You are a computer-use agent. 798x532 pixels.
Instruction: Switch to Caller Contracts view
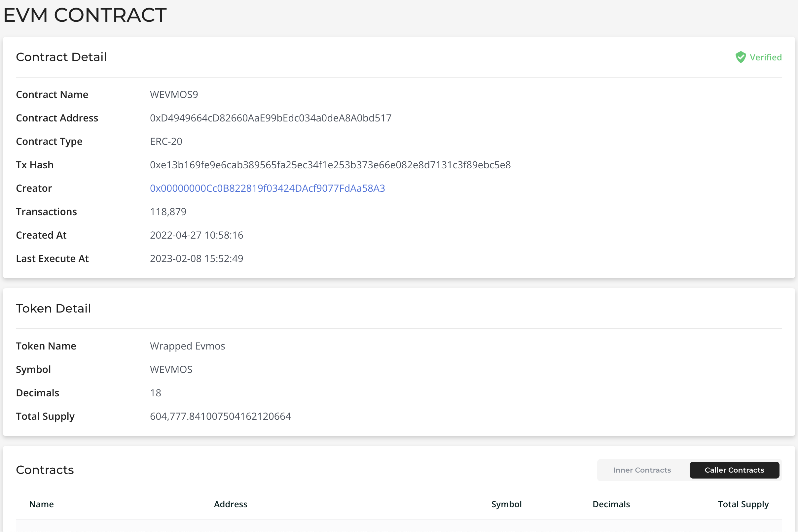(734, 470)
